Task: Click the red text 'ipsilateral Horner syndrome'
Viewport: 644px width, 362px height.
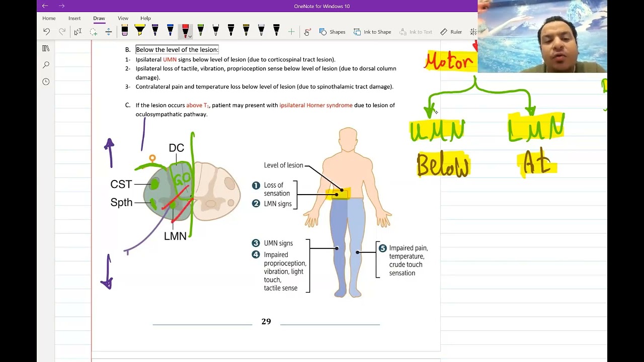Action: point(316,105)
